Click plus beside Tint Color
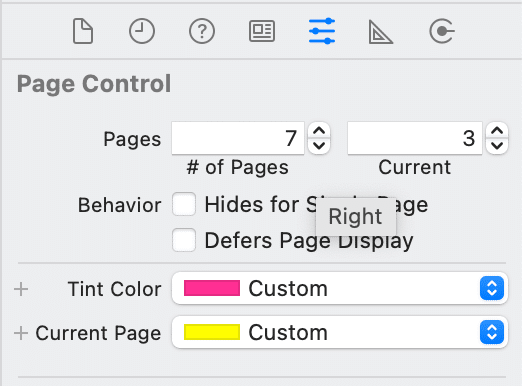The image size is (522, 386). [21, 289]
